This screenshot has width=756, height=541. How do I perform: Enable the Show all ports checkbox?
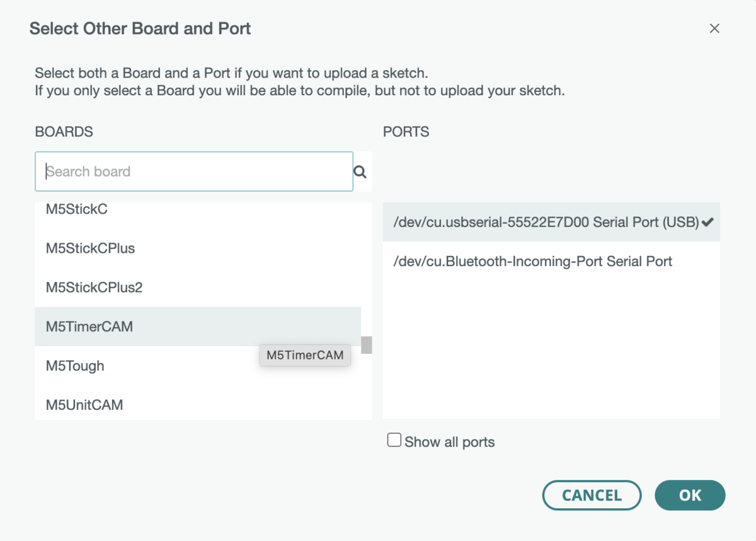tap(394, 441)
